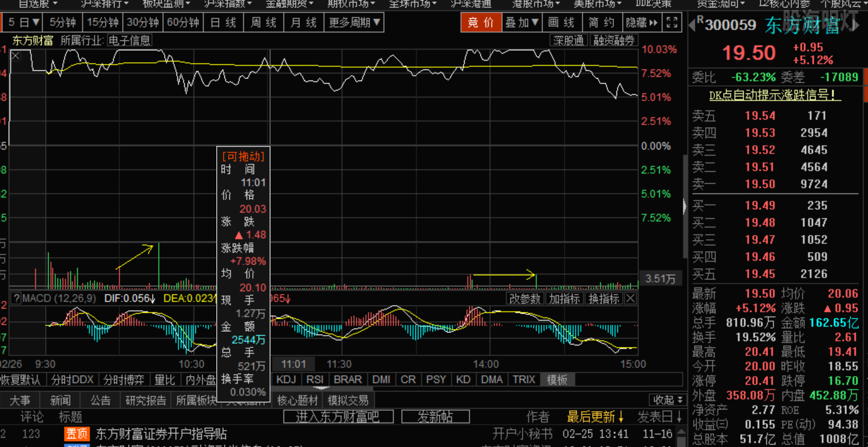Image resolution: width=868 pixels, height=447 pixels.
Task: Select the TRIX indicator tab
Action: click(x=524, y=380)
